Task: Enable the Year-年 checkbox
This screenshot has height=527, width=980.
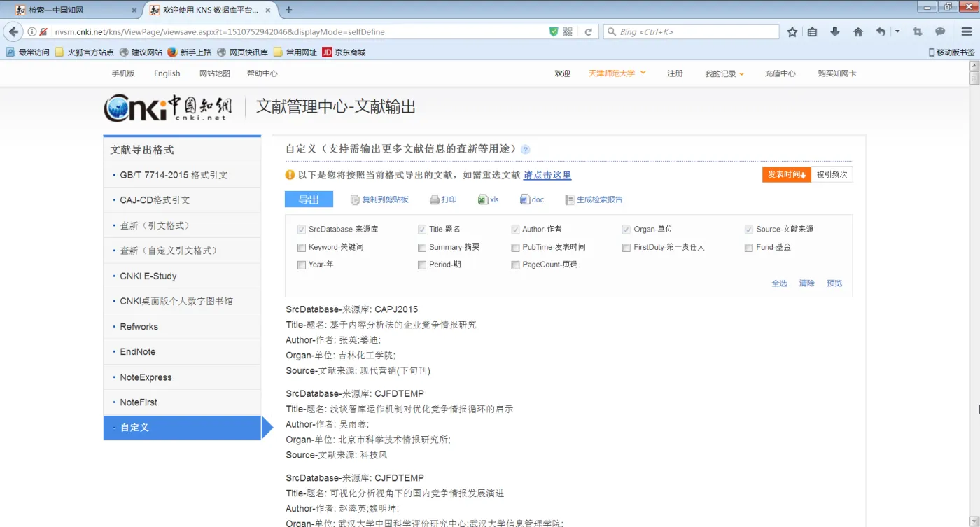Action: pos(302,265)
